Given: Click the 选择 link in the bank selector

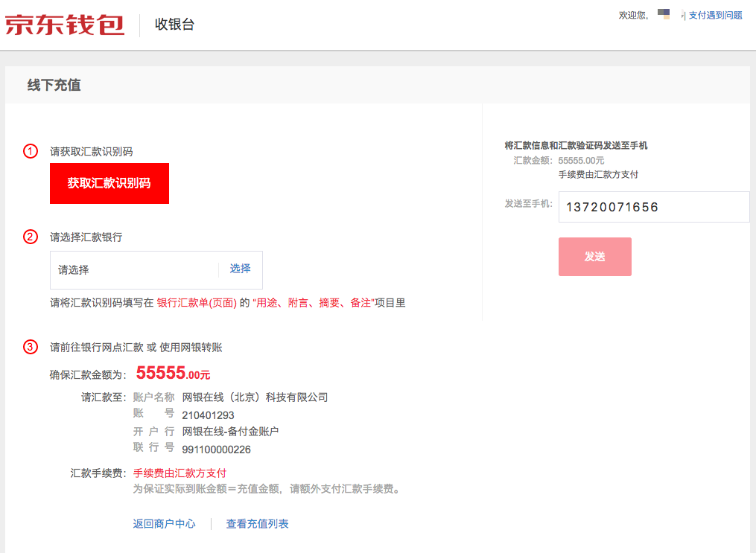Looking at the screenshot, I should click(240, 269).
